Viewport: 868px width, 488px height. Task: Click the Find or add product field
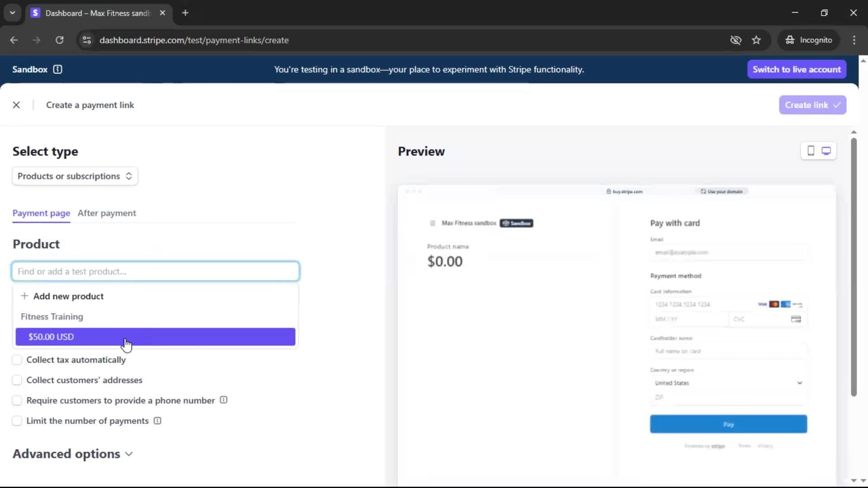155,272
